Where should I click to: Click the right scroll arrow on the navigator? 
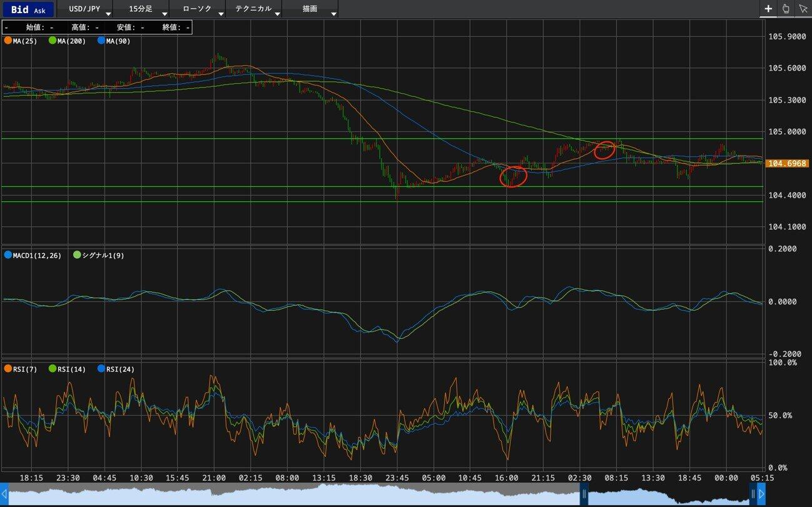tap(761, 494)
